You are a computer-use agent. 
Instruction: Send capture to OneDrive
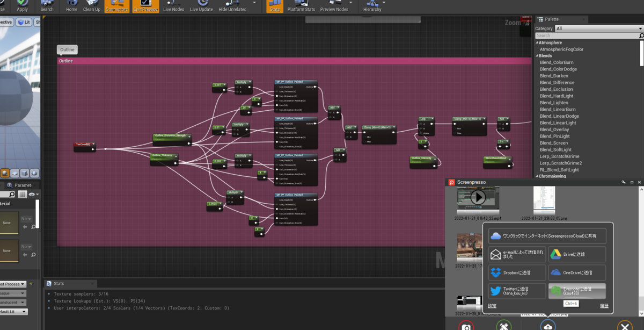click(x=577, y=272)
